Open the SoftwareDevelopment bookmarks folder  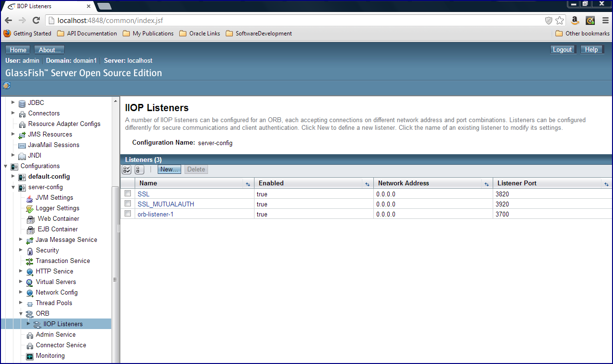tap(259, 34)
